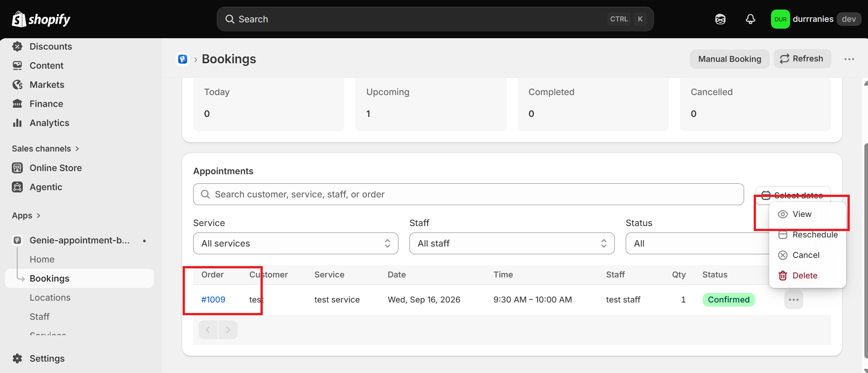The height and width of the screenshot is (373, 868).
Task: Open order #1009 link
Action: tap(213, 300)
